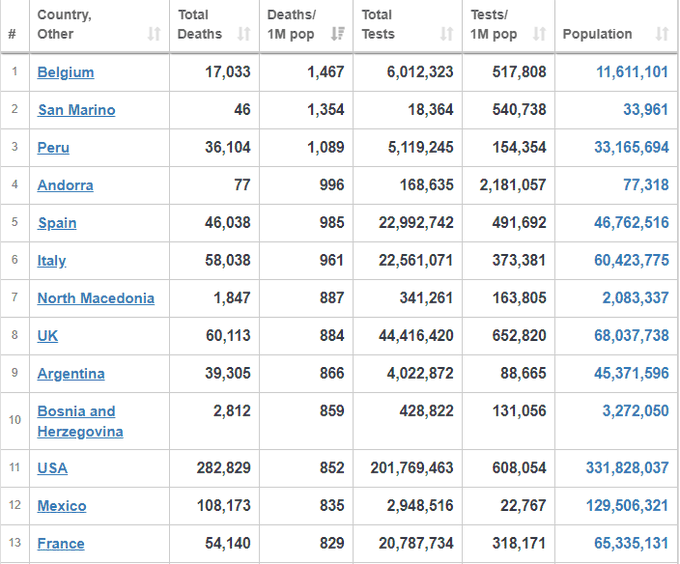Click the Total Deaths header label
The image size is (680, 564).
click(x=199, y=24)
